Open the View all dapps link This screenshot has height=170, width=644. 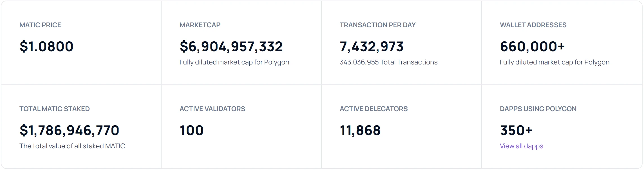(521, 146)
